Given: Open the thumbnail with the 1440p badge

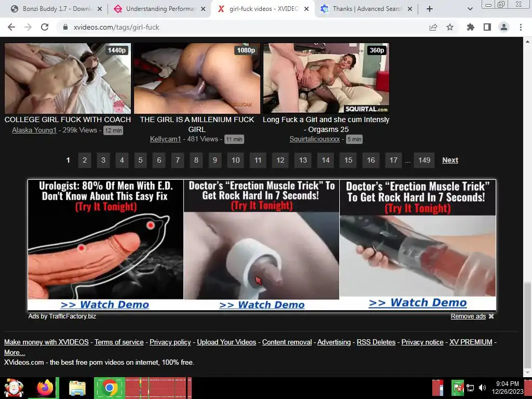Looking at the screenshot, I should coord(68,78).
